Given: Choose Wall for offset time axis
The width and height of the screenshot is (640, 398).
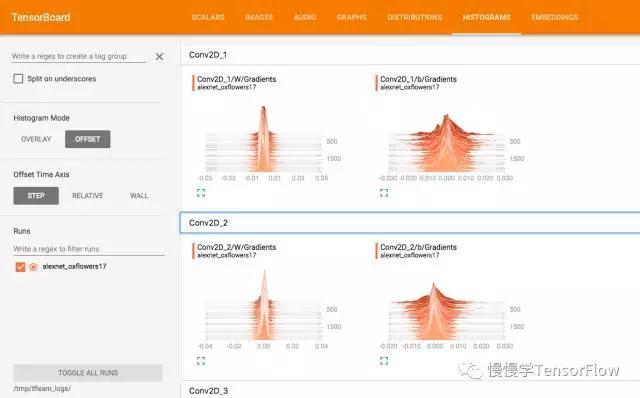Looking at the screenshot, I should click(139, 196).
